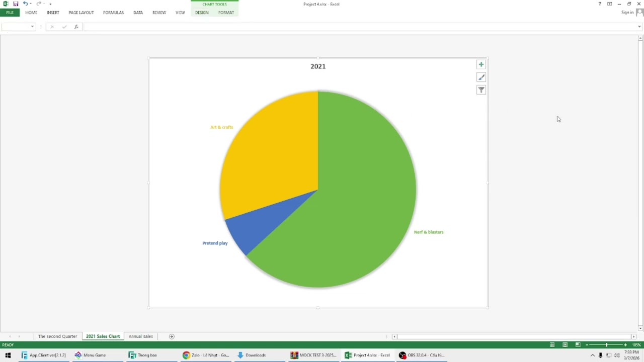The width and height of the screenshot is (644, 362).
Task: Open App.Client taskbar item
Action: (44, 355)
